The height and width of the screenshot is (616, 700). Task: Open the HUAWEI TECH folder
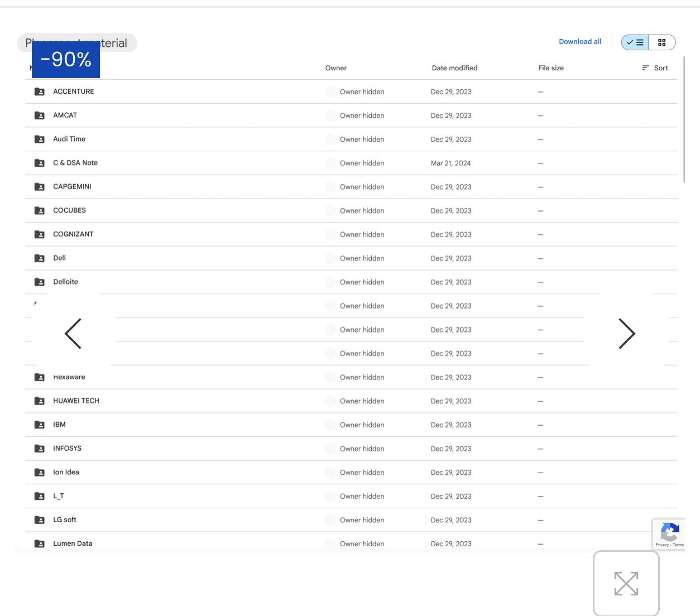(76, 401)
